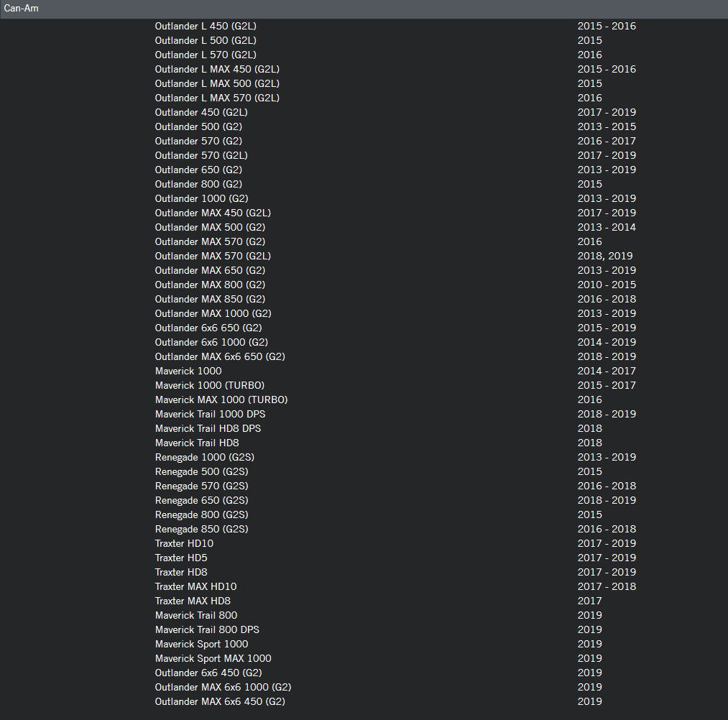Screen dimensions: 728x720
Task: Click Outlander MAX 6x6 1000 (G2)
Action: (224, 688)
